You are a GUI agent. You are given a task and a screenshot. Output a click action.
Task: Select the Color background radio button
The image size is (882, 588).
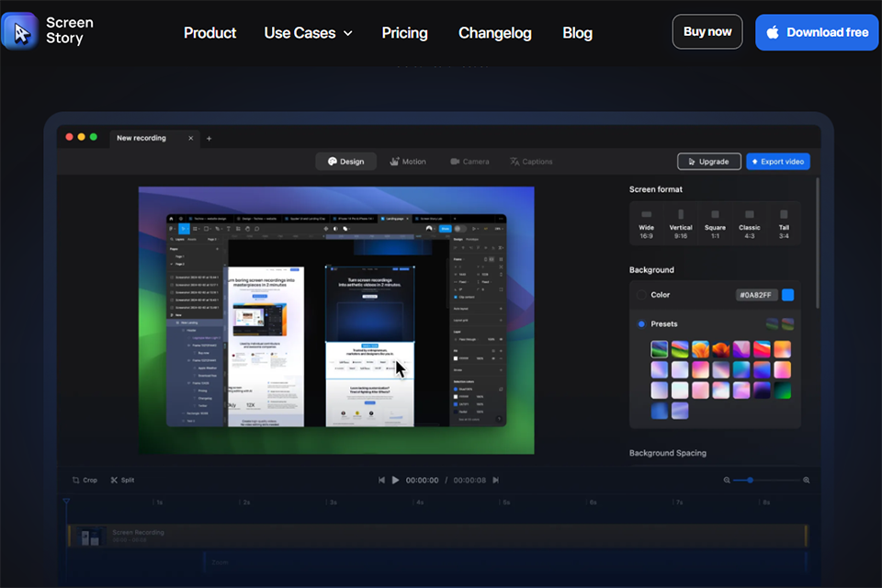[x=641, y=295]
